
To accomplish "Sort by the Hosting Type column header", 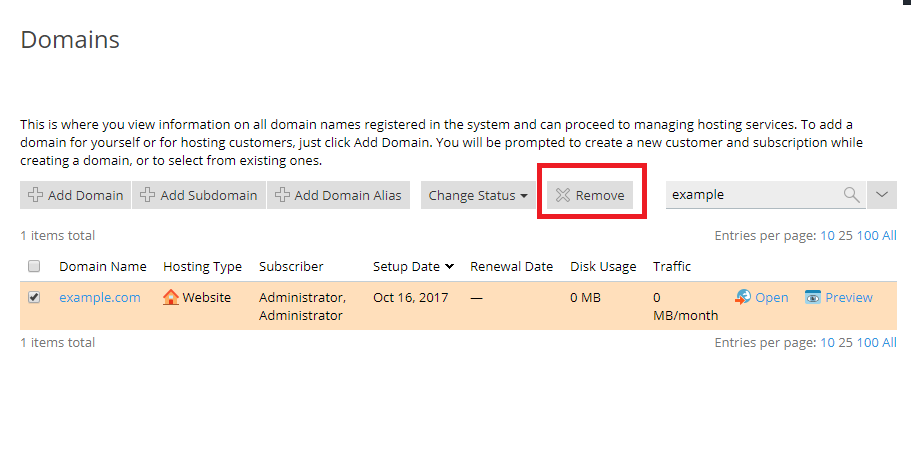I will coord(202,267).
